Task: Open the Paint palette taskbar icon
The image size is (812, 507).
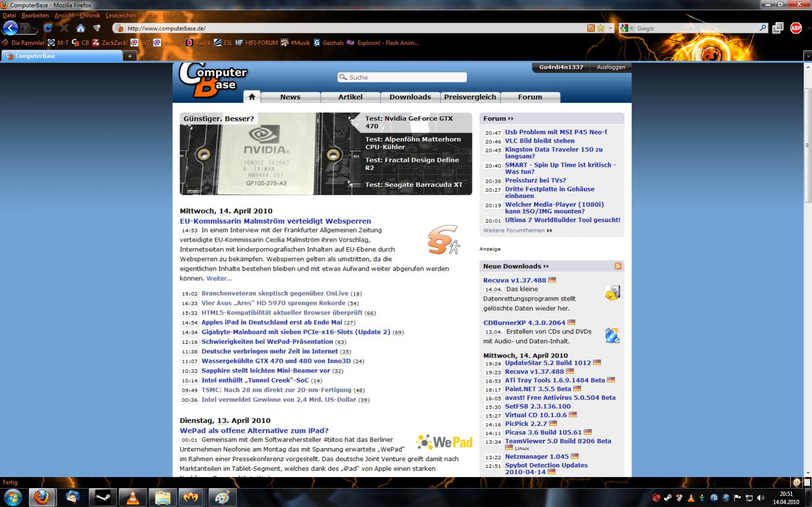Action: (221, 497)
